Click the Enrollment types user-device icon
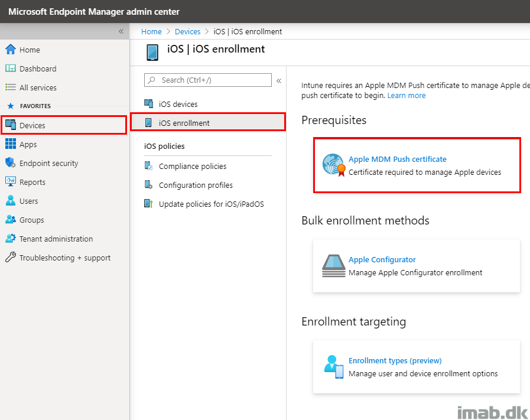 (334, 367)
